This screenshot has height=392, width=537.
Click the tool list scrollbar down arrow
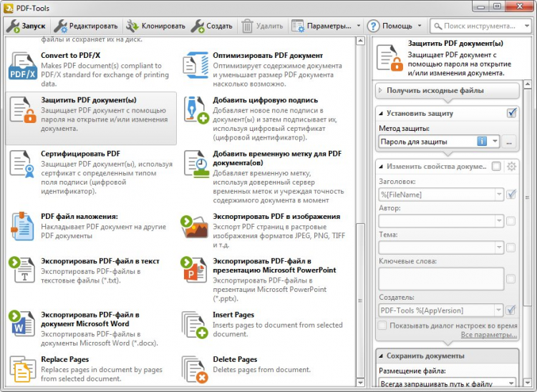click(360, 383)
